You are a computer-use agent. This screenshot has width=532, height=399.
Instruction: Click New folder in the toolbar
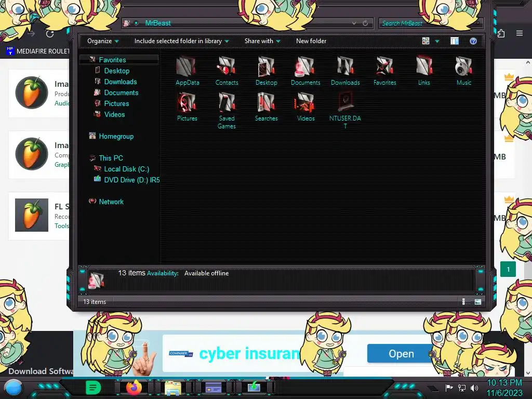point(311,41)
